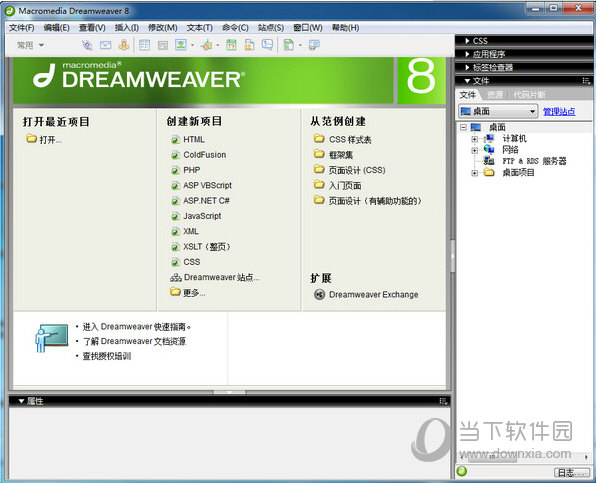Image resolution: width=596 pixels, height=483 pixels.
Task: Open the 文件(F) menu
Action: point(21,28)
